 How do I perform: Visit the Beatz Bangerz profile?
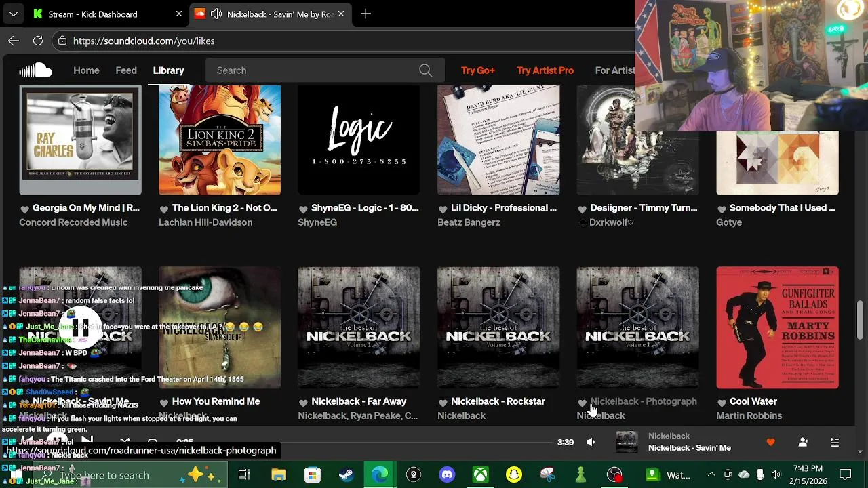pos(469,222)
